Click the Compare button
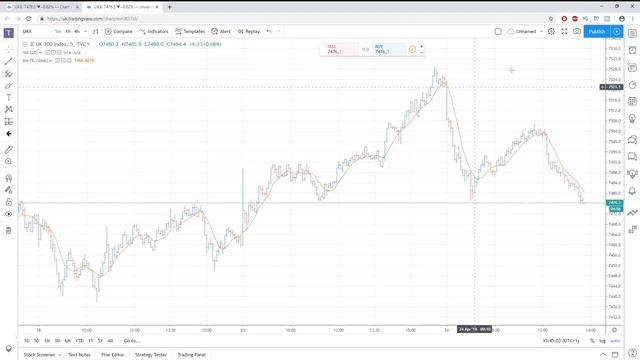640x360 pixels. coord(118,31)
